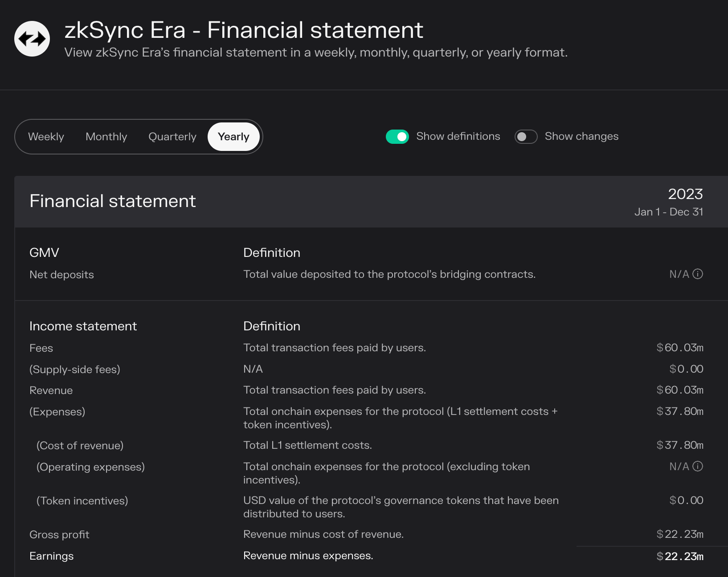Enable the Show changes toggle
This screenshot has width=728, height=577.
(x=526, y=137)
